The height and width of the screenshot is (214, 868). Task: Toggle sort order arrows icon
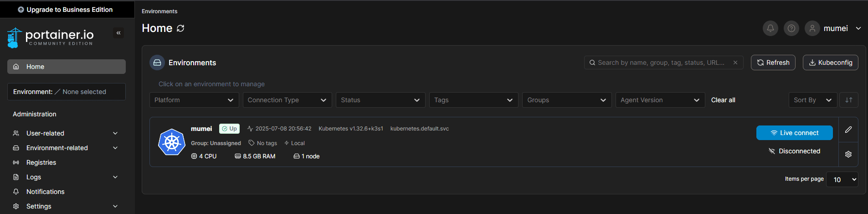pyautogui.click(x=849, y=100)
